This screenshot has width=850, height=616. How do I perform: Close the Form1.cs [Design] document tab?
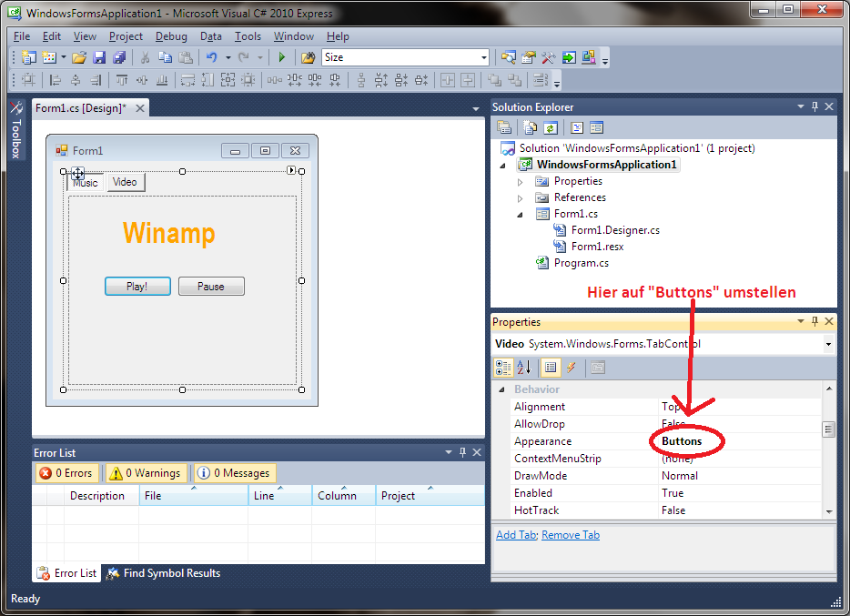(x=140, y=107)
